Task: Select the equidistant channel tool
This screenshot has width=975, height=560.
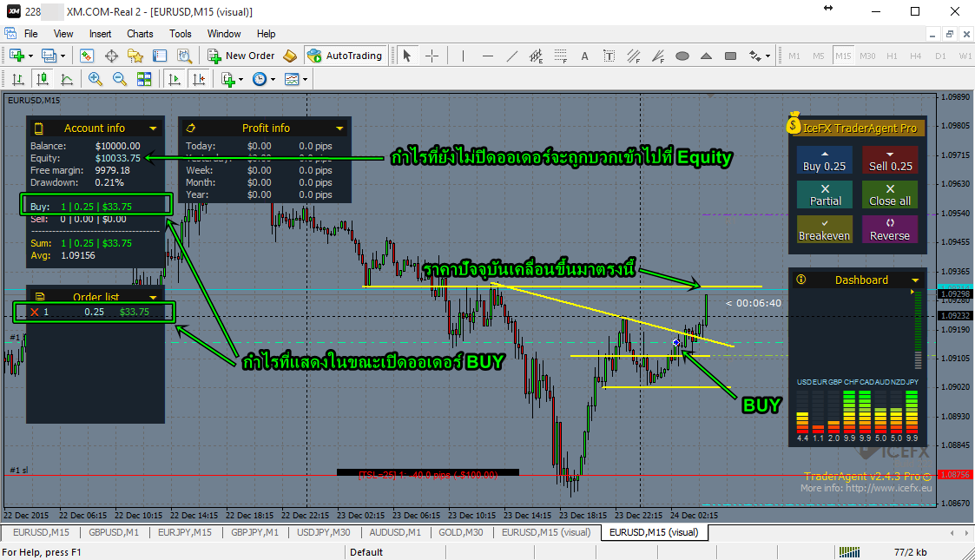Action: 536,56
